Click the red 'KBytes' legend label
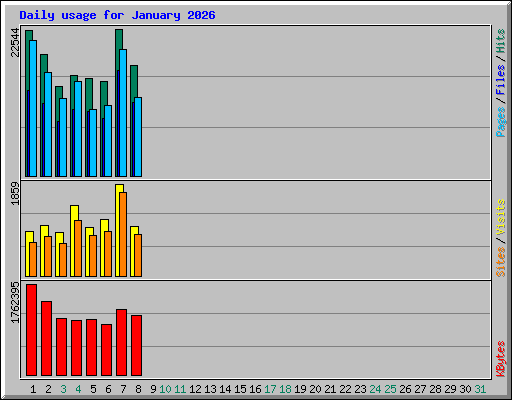This screenshot has width=512, height=400. click(x=501, y=359)
